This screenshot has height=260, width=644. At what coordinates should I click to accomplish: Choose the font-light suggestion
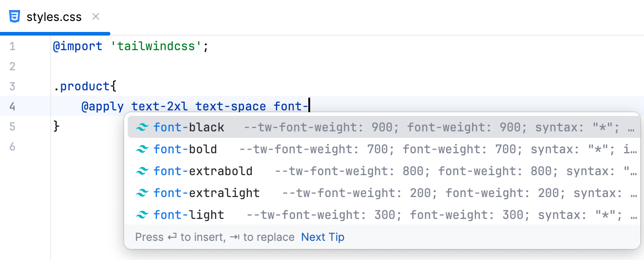[x=189, y=215]
